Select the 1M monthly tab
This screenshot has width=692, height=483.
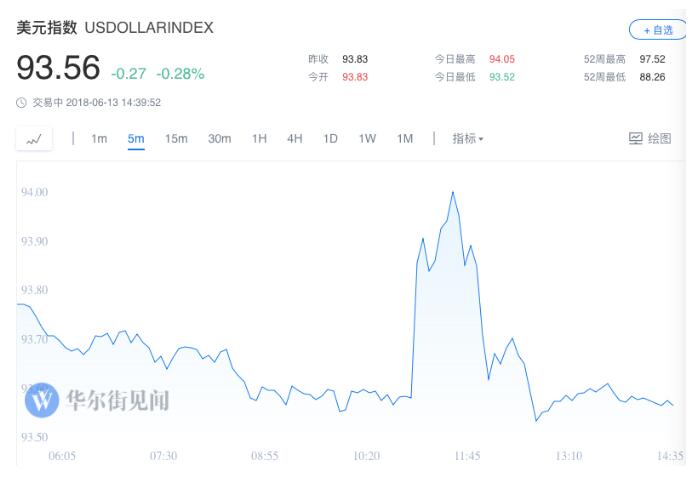[x=404, y=138]
